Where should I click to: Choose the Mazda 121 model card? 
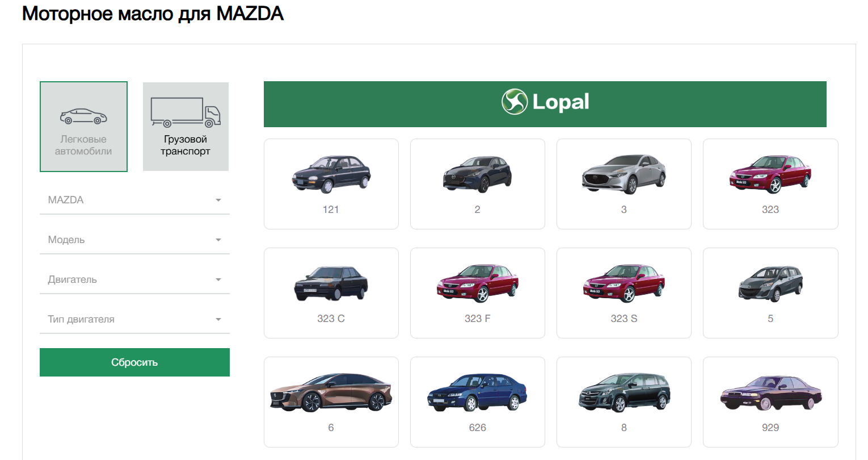[x=331, y=184]
